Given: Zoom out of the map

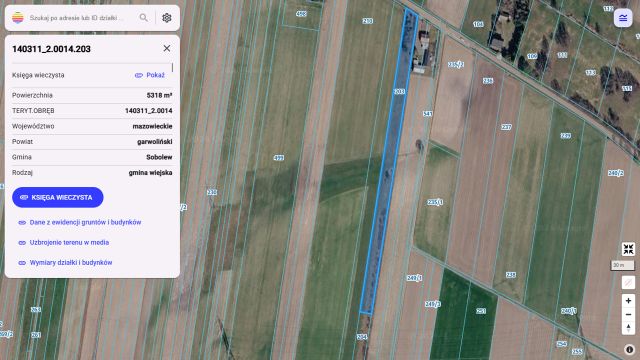Looking at the screenshot, I should [628, 314].
